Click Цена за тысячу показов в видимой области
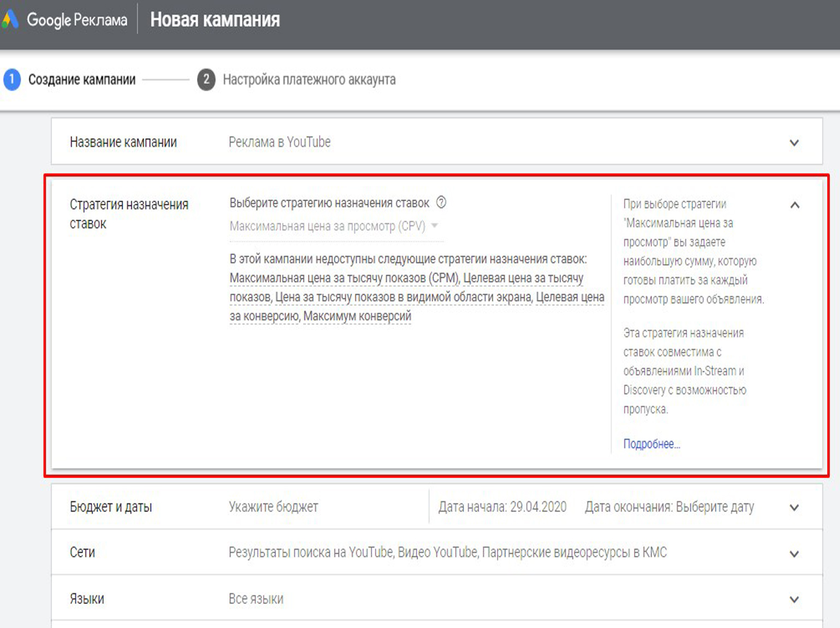 (x=403, y=297)
